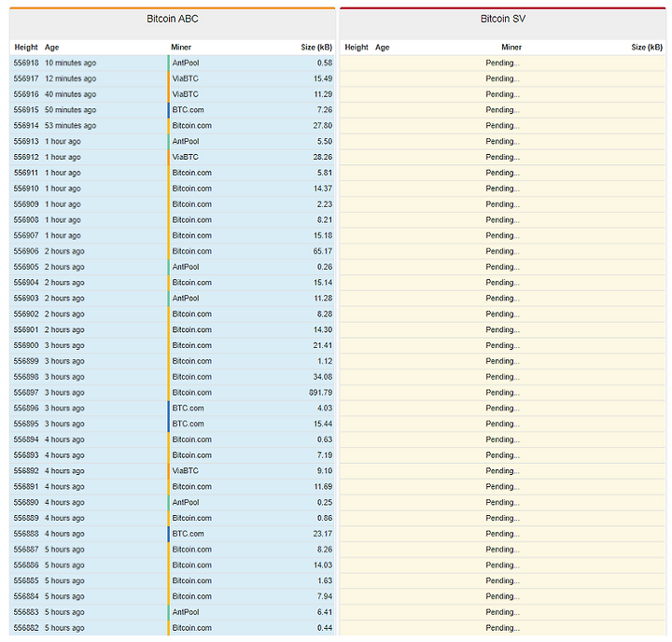672x642 pixels.
Task: Click block height 556895
Action: (26, 425)
